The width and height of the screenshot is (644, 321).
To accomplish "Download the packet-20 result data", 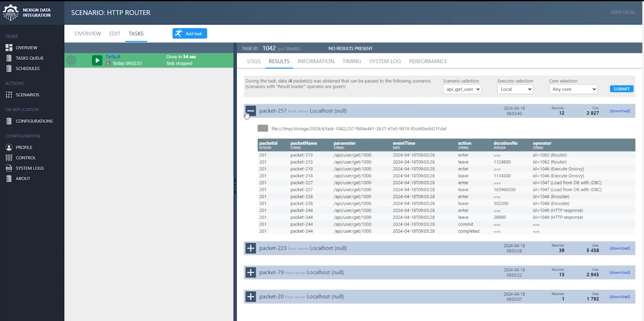I will coord(619,297).
